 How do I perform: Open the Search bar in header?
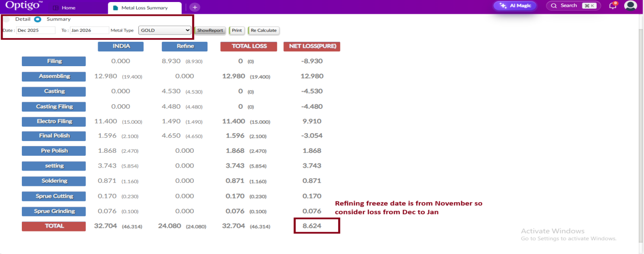[x=573, y=6]
